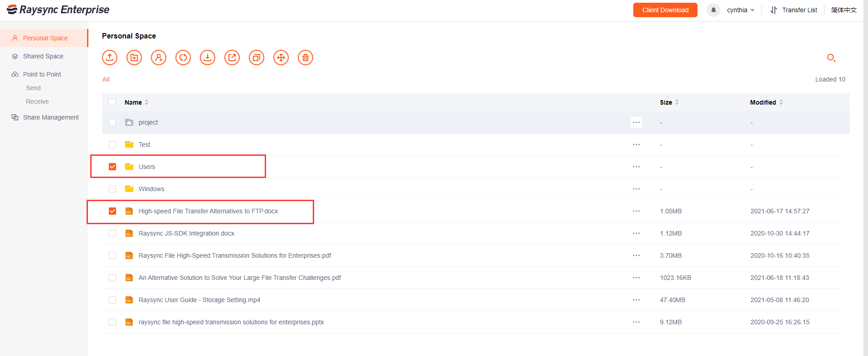The height and width of the screenshot is (356, 868).
Task: Click the Upload icon in the toolbar
Action: [x=110, y=58]
